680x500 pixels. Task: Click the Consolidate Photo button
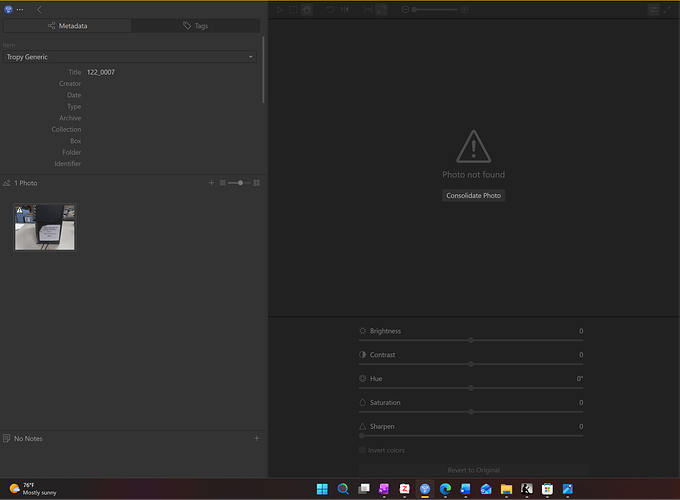pyautogui.click(x=474, y=196)
